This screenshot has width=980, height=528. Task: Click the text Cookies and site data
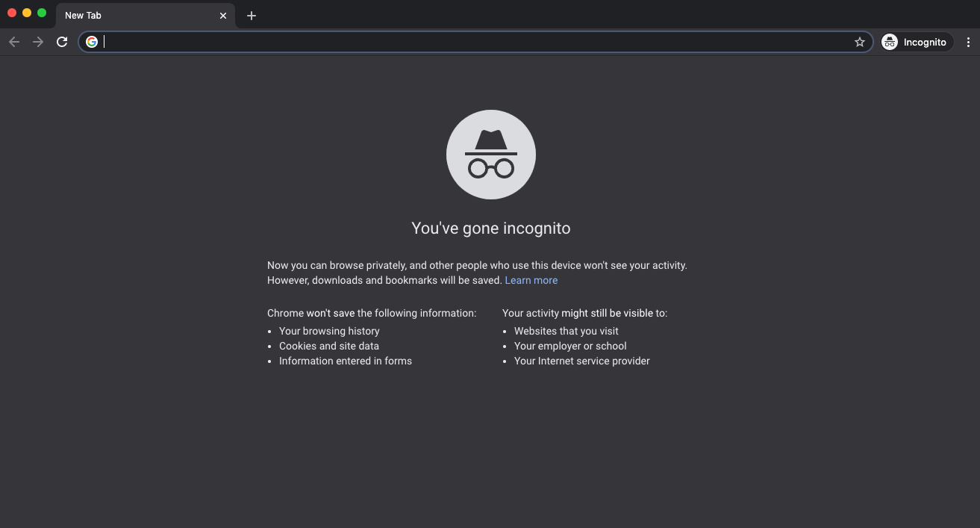328,346
